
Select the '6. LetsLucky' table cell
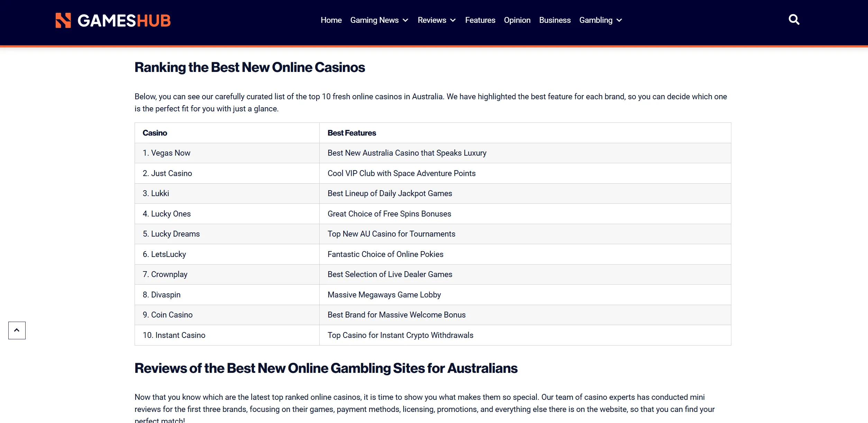227,254
